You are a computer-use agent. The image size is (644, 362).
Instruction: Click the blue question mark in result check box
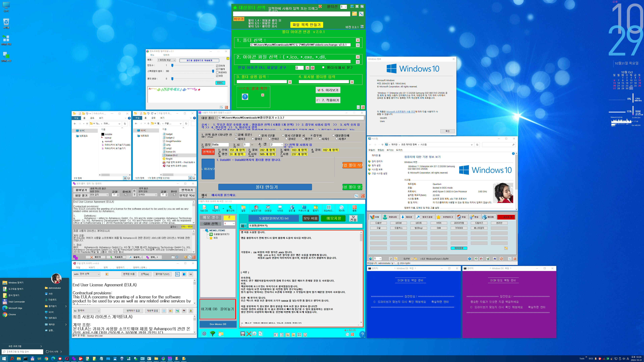click(x=245, y=97)
